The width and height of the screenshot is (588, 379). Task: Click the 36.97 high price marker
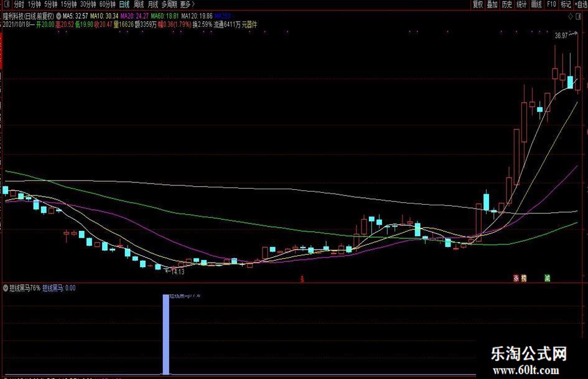click(x=561, y=35)
